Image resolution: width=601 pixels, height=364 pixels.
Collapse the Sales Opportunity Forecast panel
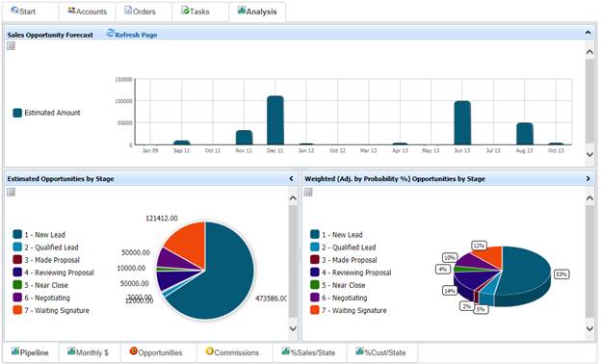(x=588, y=33)
